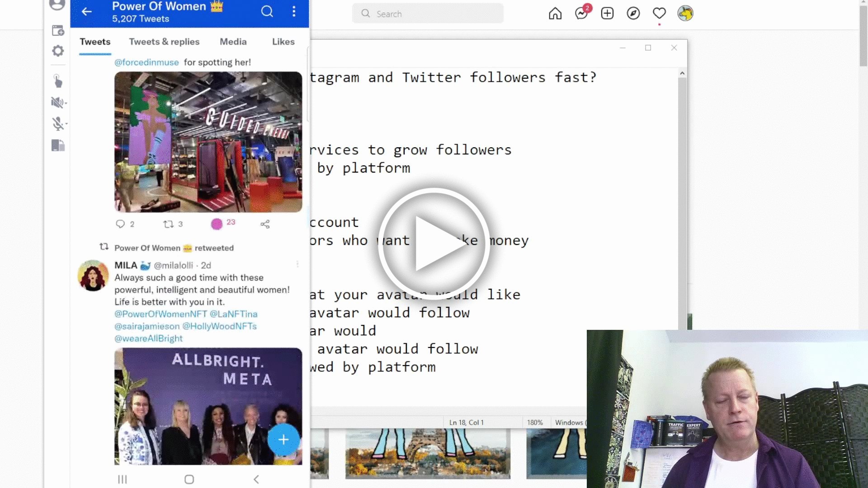Create a new Instagram post
This screenshot has height=488, width=868.
point(607,14)
